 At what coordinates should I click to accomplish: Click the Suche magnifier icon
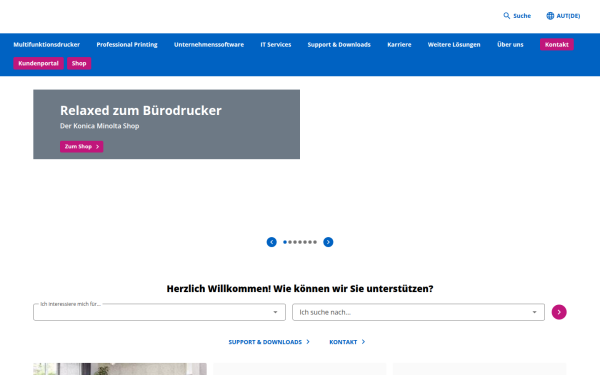[506, 16]
